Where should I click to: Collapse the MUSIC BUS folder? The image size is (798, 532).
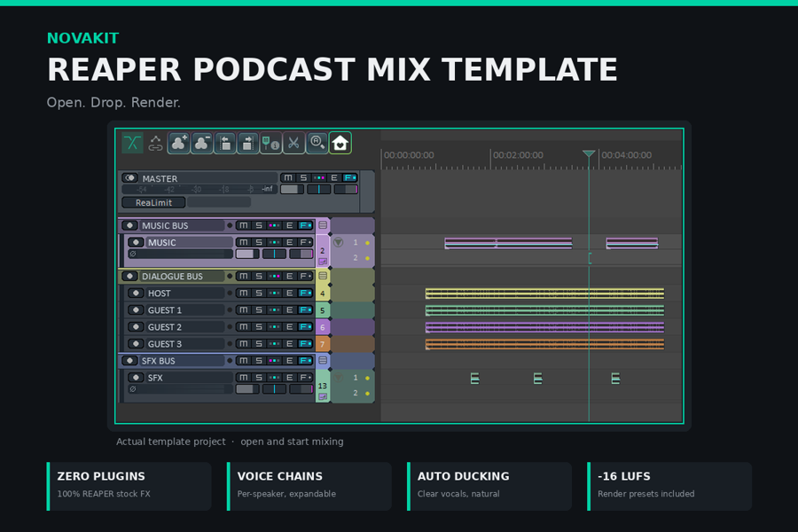323,225
